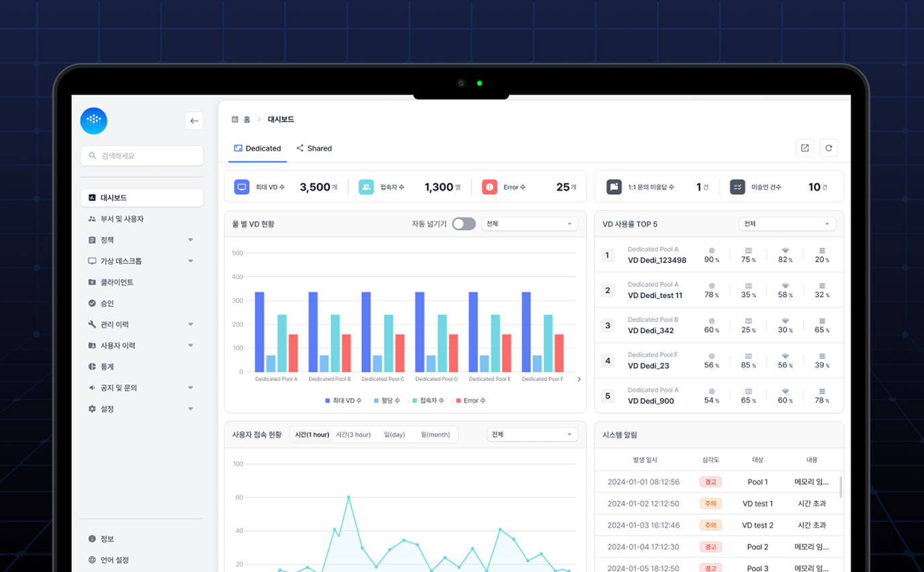Open VD 사용률 TOP 5 전체 dropdown

[x=787, y=224]
